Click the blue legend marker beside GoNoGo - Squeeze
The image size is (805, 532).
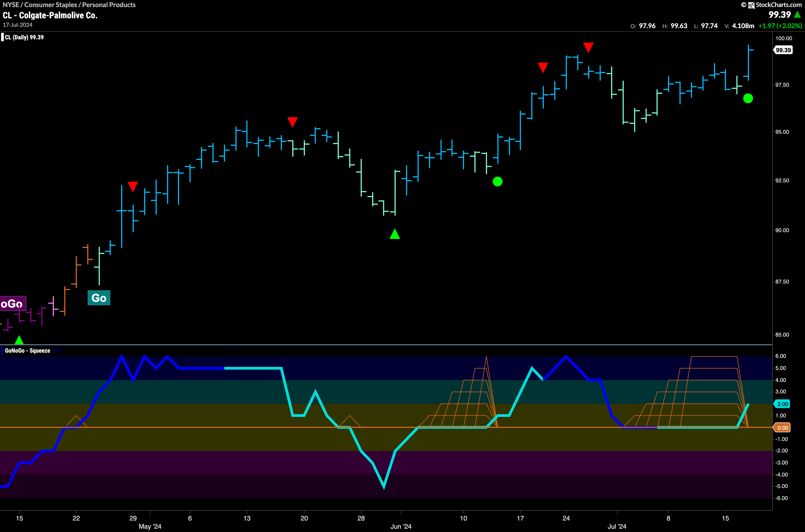coord(2,350)
